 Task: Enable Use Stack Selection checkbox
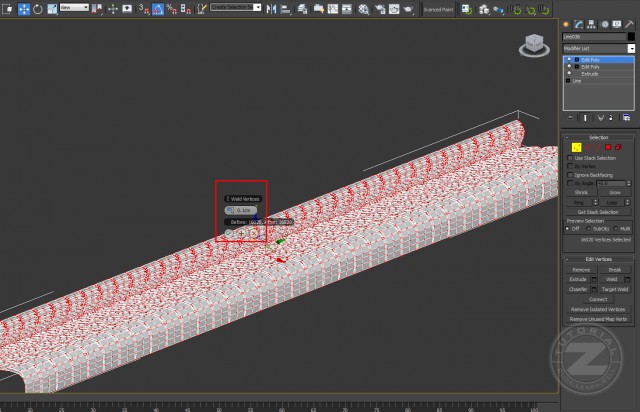[x=570, y=158]
